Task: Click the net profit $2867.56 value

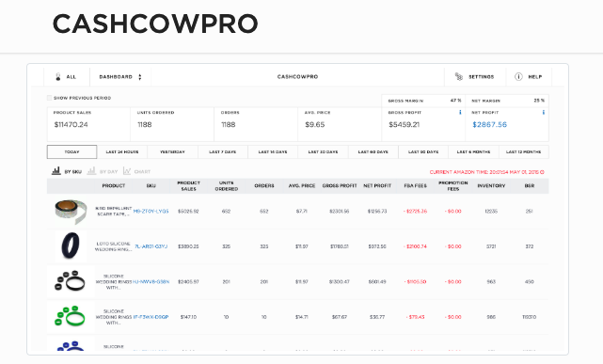Action: [489, 124]
